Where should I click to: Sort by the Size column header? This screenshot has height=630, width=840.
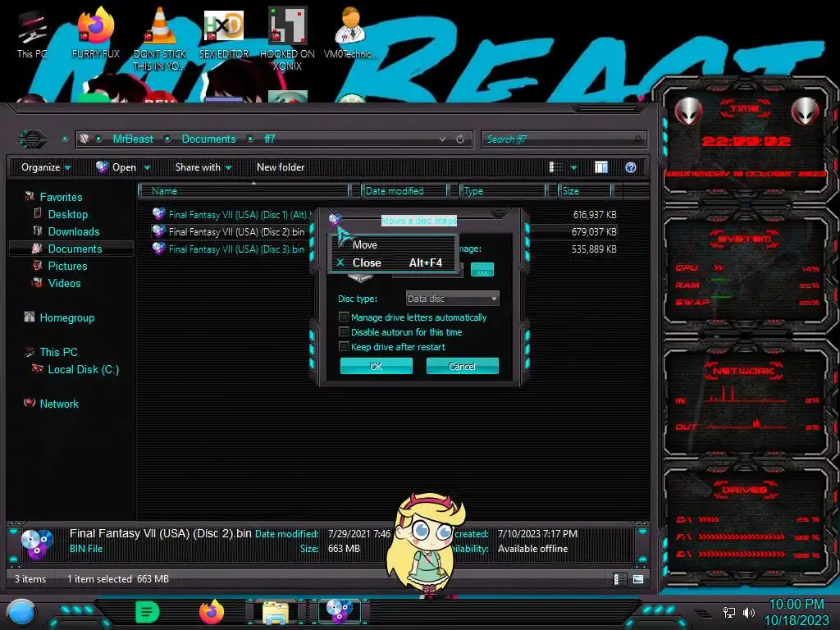click(x=586, y=190)
